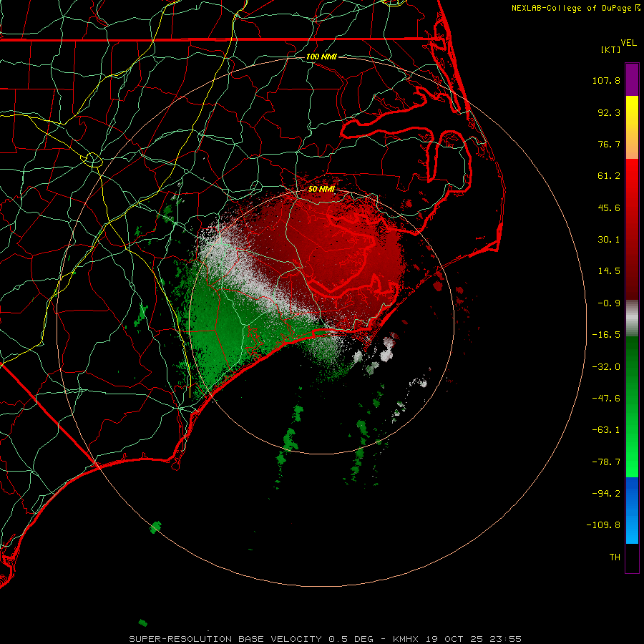Click the VEL legend title

tap(628, 43)
